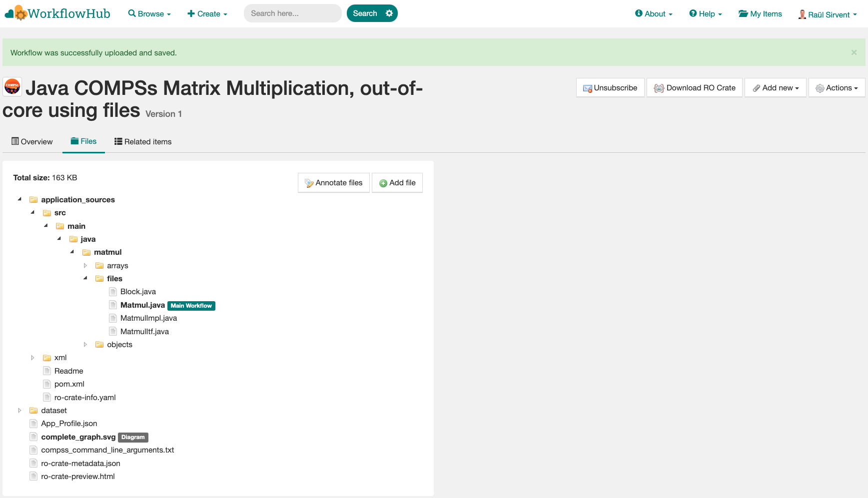Expand the xml folder
Screen dimensions: 868x498
point(32,358)
